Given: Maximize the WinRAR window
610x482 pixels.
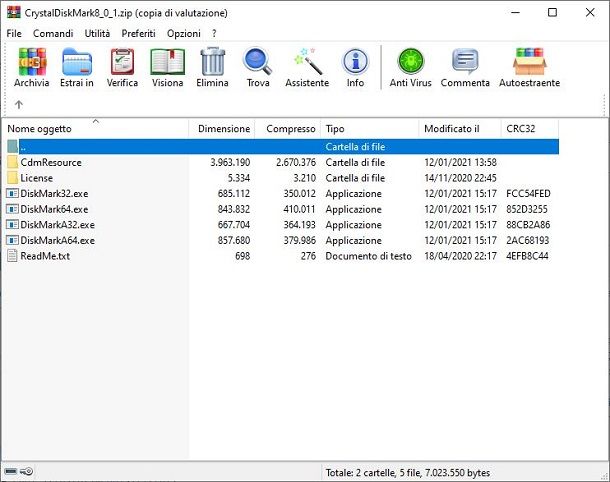Looking at the screenshot, I should 552,12.
